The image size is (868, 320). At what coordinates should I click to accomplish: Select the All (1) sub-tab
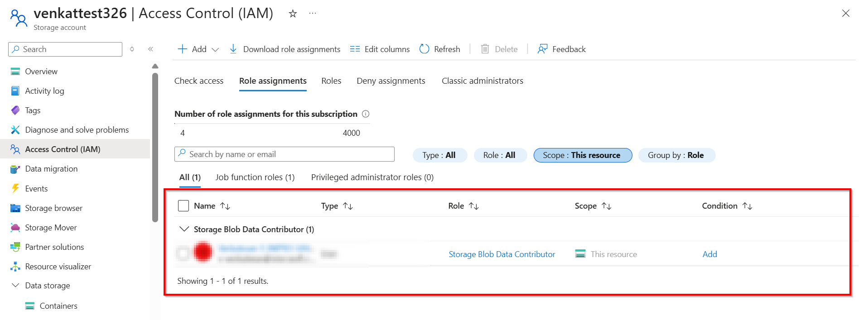point(190,177)
